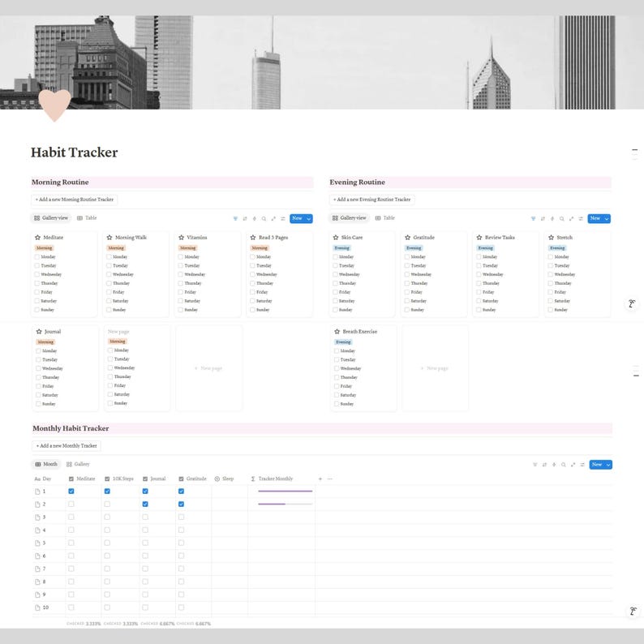The height and width of the screenshot is (644, 644).
Task: Click Tracker Monthly progress bar for Day 1
Action: (285, 492)
